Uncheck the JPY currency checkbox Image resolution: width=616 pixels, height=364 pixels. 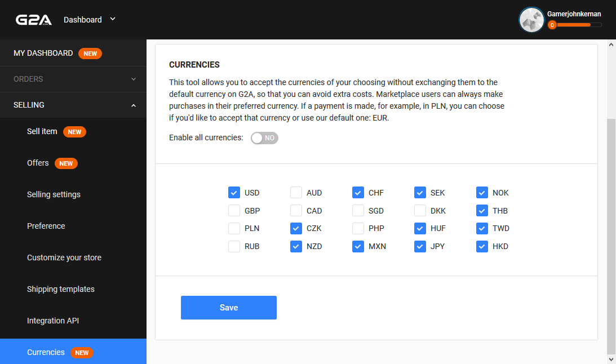click(x=420, y=246)
